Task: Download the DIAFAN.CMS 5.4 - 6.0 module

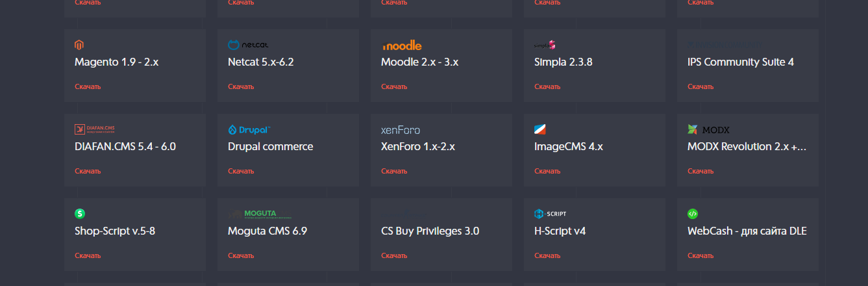Action: coord(88,171)
